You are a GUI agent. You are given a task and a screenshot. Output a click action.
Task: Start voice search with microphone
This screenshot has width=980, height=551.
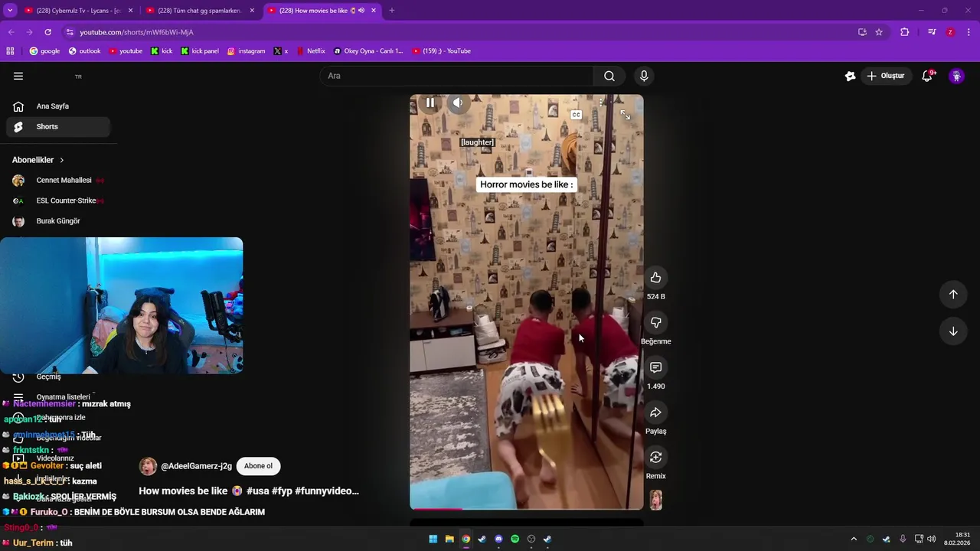pos(644,76)
